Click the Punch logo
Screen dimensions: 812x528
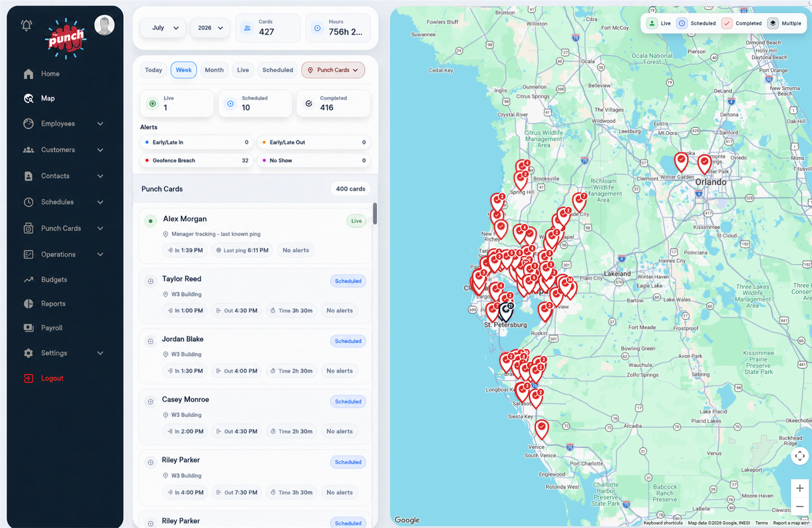[65, 38]
